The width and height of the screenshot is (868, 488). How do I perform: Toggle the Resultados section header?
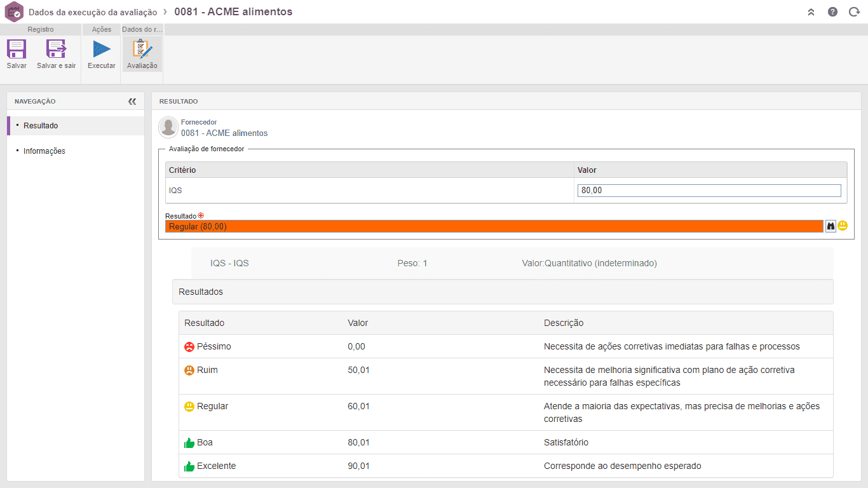tap(502, 292)
